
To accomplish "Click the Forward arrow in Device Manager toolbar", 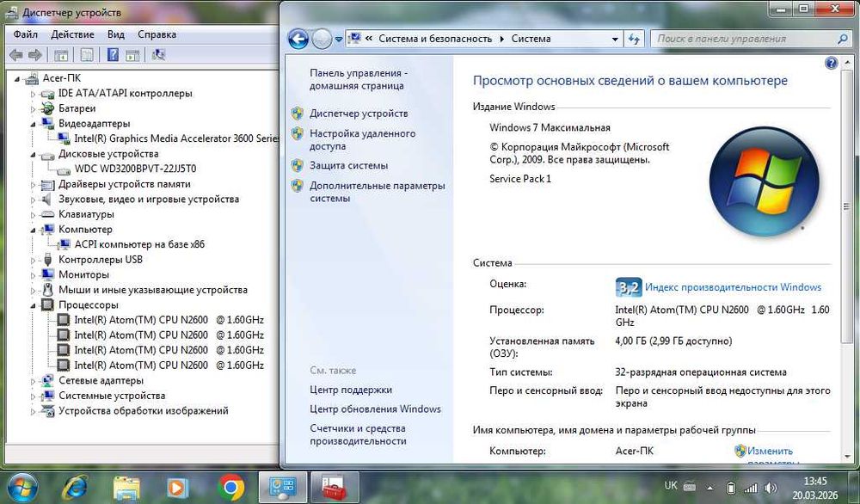I will (x=35, y=55).
